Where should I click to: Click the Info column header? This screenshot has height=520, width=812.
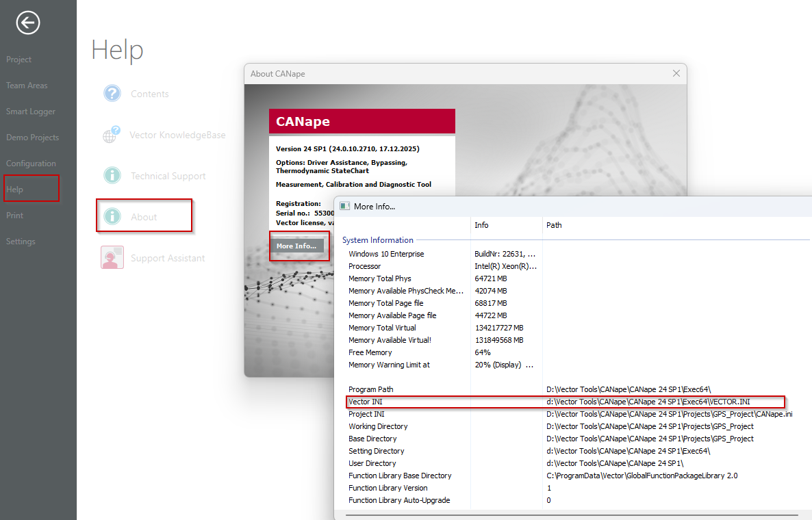click(481, 225)
